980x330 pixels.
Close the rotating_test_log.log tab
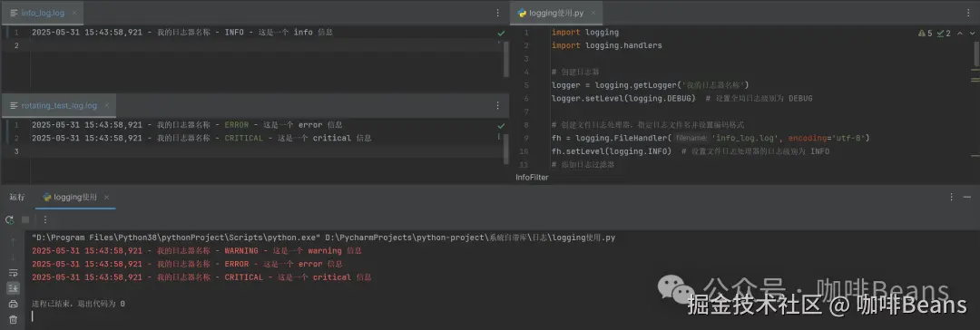tap(106, 106)
